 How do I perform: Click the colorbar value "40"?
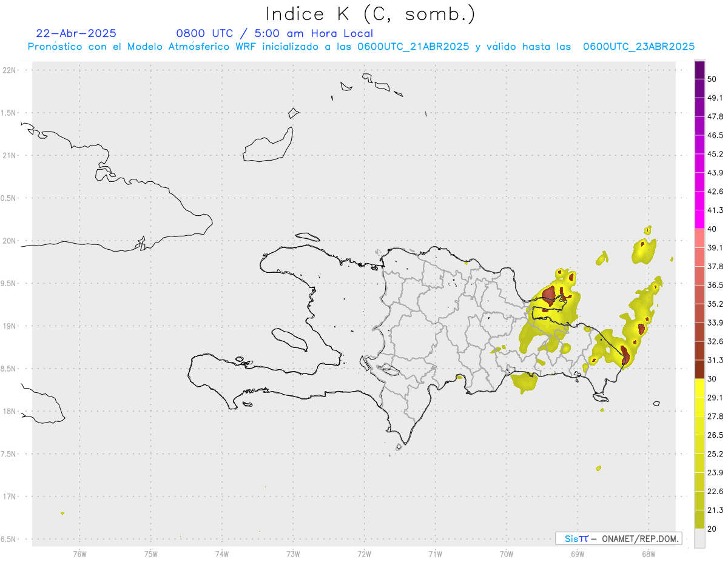pyautogui.click(x=712, y=229)
